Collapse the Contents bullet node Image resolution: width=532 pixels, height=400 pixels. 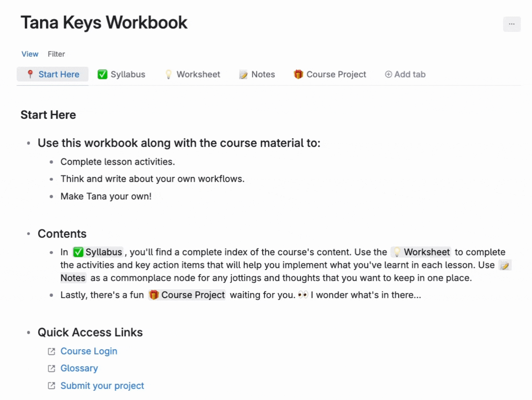tap(28, 234)
